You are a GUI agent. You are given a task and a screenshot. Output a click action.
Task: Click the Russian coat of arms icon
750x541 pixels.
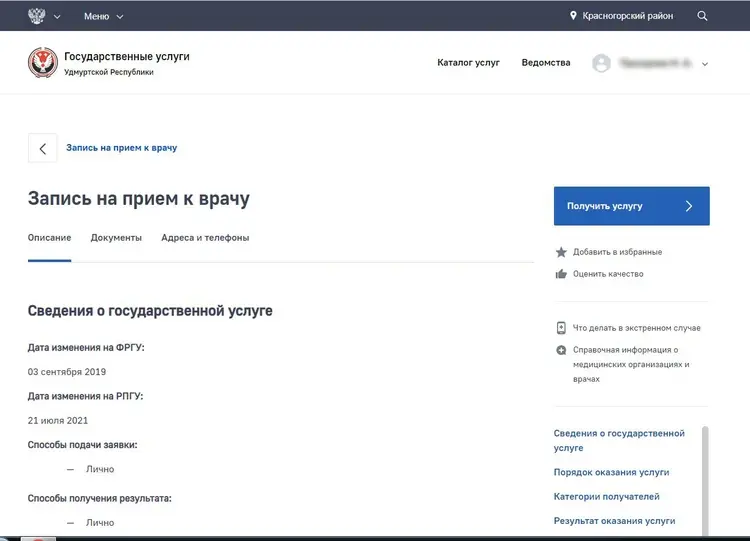36,16
